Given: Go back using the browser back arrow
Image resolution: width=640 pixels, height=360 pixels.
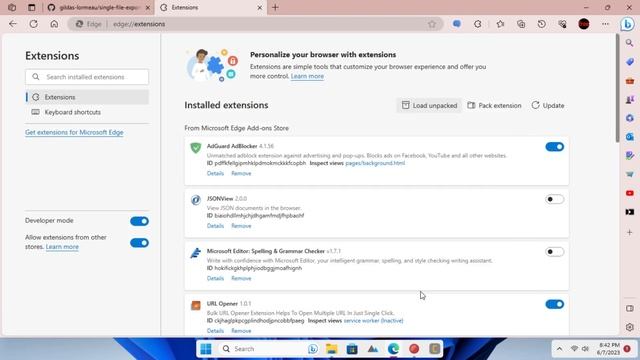Looking at the screenshot, I should [x=13, y=24].
